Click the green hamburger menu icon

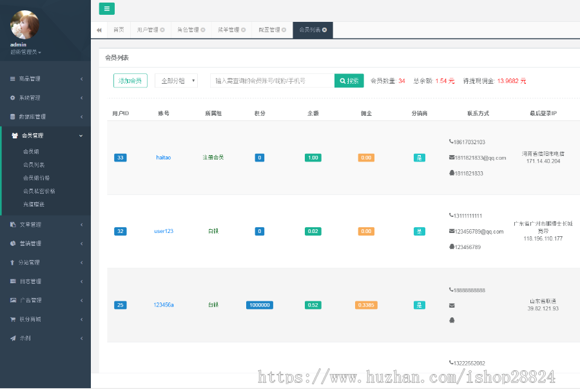(107, 9)
